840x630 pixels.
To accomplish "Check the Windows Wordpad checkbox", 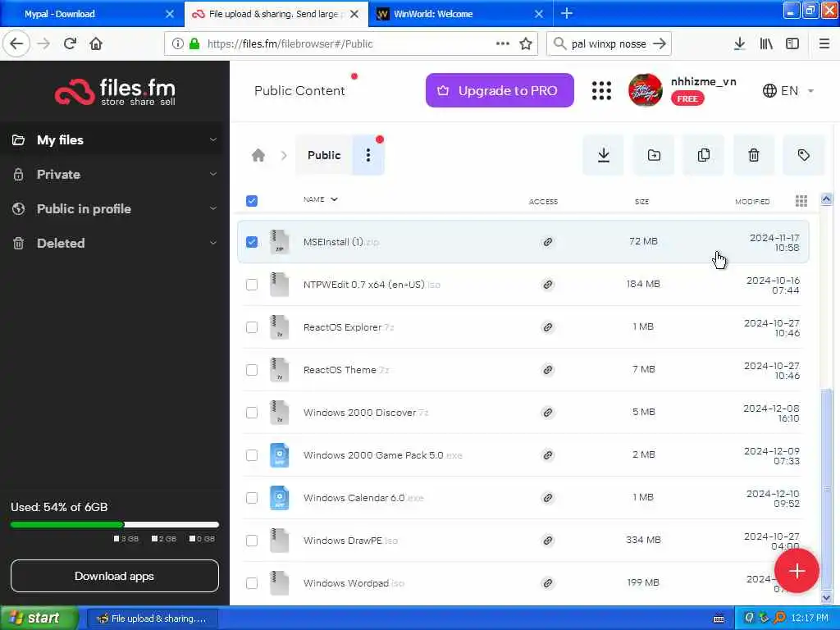I will click(x=252, y=583).
